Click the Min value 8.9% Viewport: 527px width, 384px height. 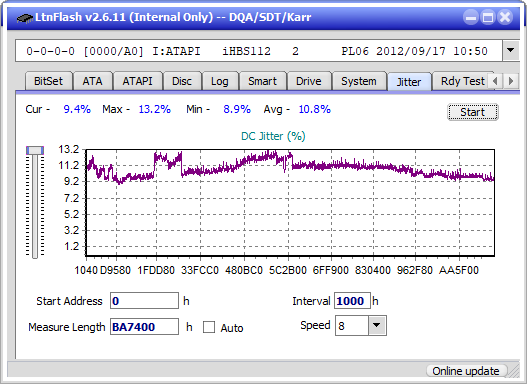pos(237,109)
